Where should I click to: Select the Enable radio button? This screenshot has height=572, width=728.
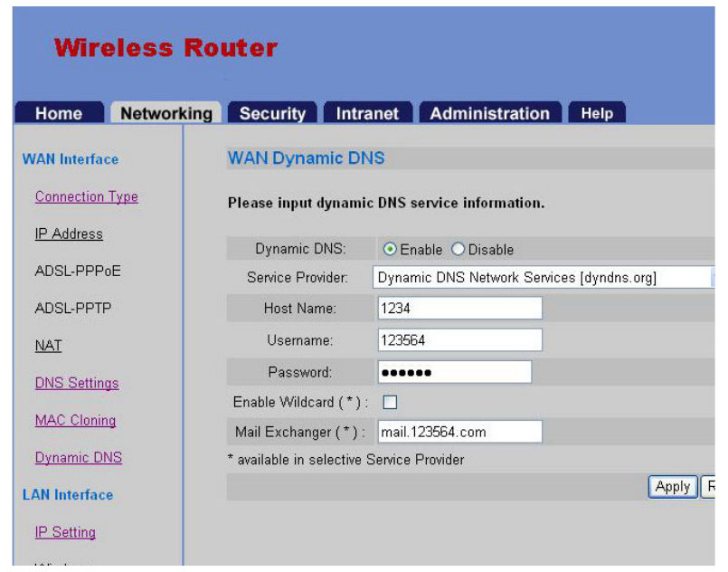coord(390,250)
